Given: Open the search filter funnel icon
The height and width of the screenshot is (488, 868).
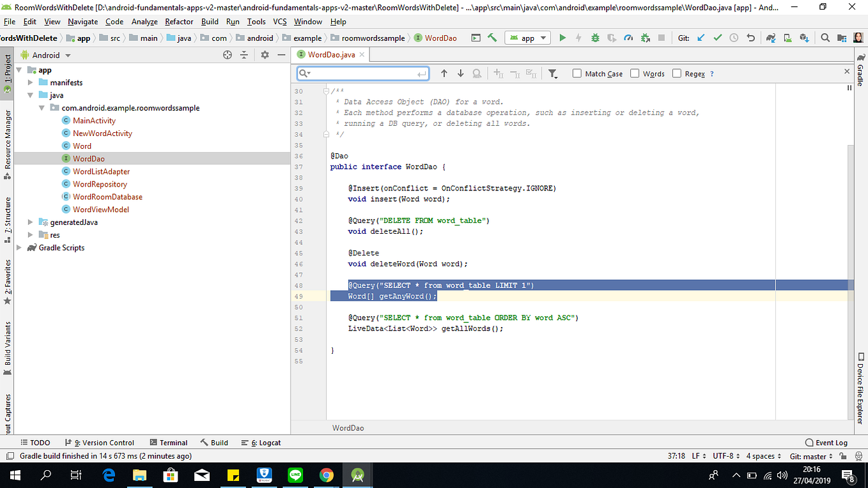Looking at the screenshot, I should click(x=553, y=73).
